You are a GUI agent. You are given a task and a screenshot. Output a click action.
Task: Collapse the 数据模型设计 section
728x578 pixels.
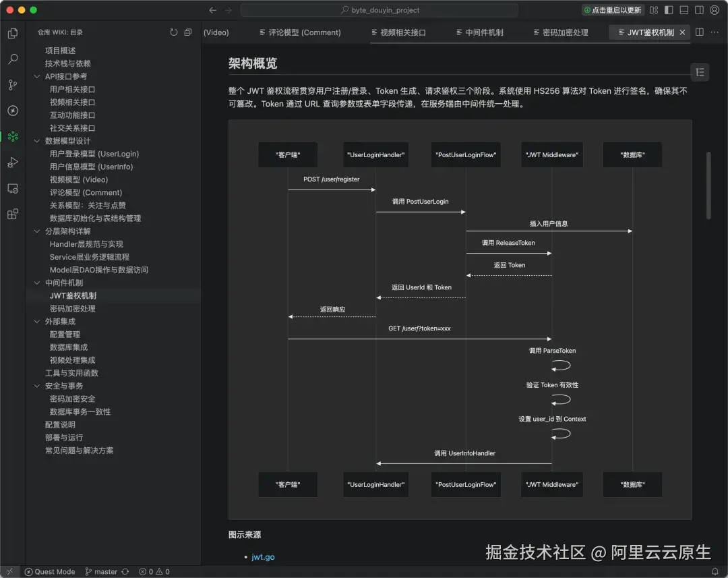[36, 141]
